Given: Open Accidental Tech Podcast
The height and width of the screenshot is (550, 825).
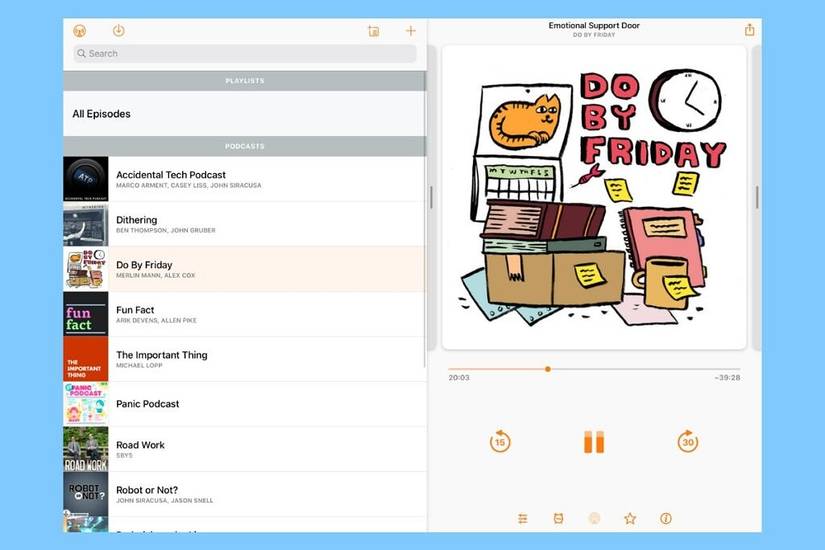Looking at the screenshot, I should pyautogui.click(x=245, y=179).
